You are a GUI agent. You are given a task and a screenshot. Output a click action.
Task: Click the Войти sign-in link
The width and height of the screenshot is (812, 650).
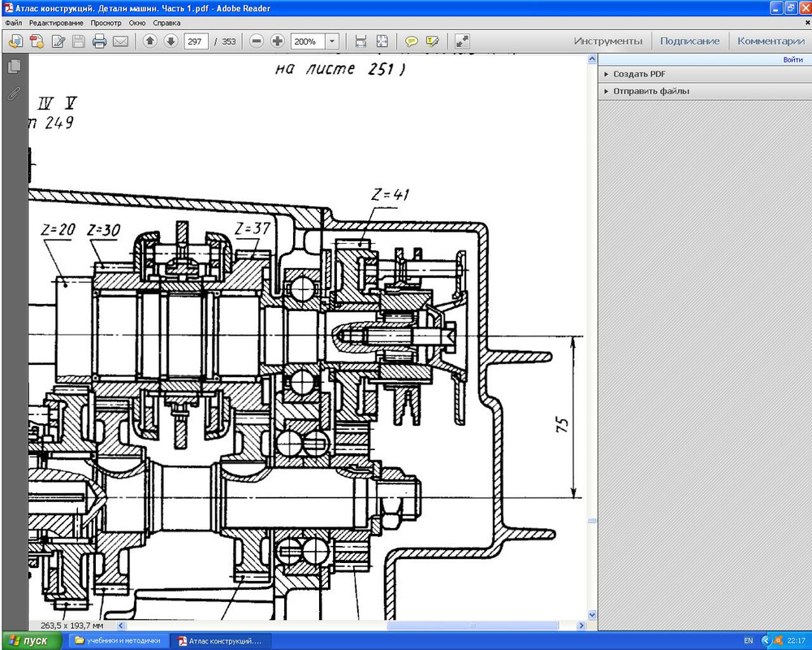[793, 60]
